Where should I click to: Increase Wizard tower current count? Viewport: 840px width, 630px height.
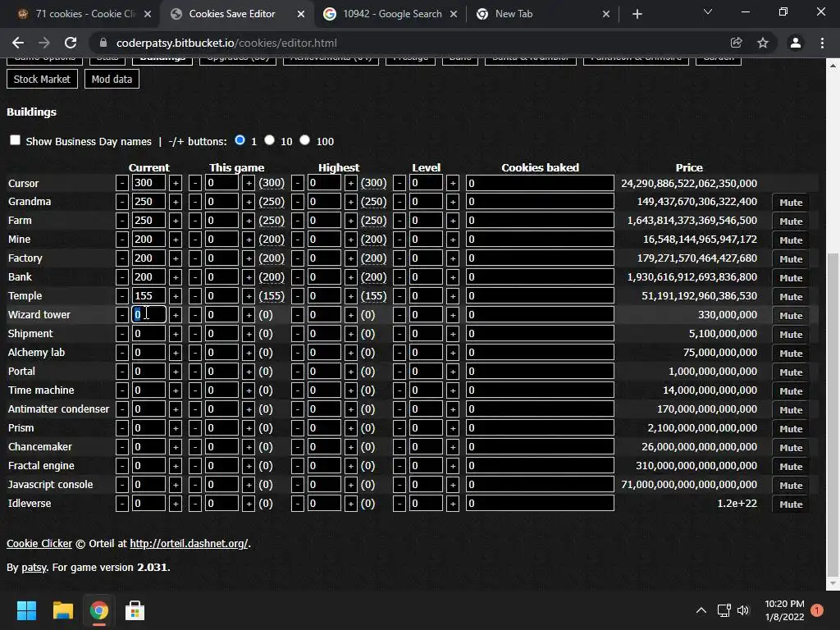coord(176,315)
